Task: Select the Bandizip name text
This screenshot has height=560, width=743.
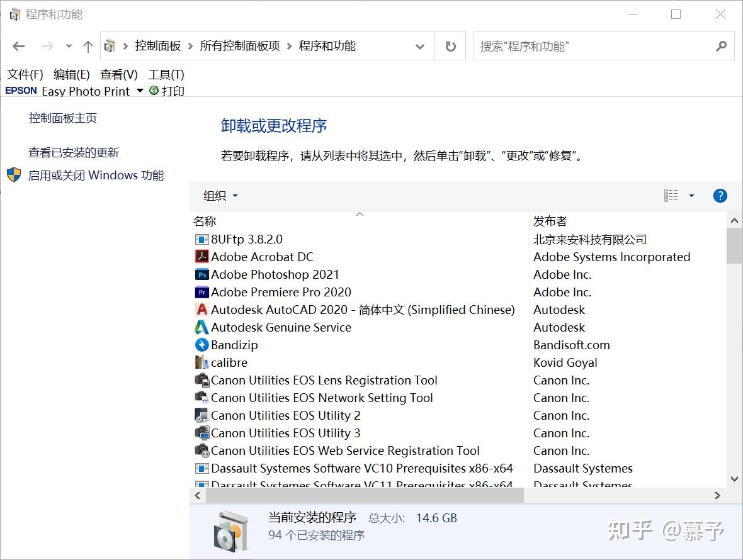Action: coord(234,345)
